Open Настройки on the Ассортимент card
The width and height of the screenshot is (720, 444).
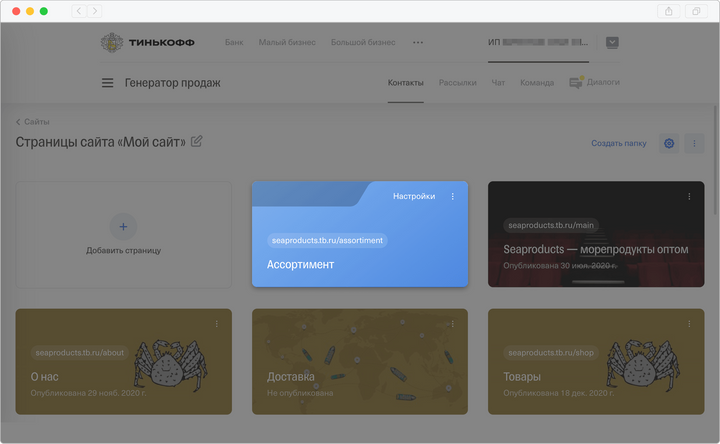[414, 197]
